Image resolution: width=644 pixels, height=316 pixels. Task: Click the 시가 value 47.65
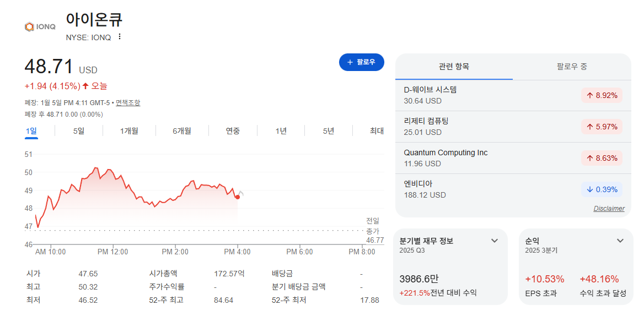click(x=88, y=274)
